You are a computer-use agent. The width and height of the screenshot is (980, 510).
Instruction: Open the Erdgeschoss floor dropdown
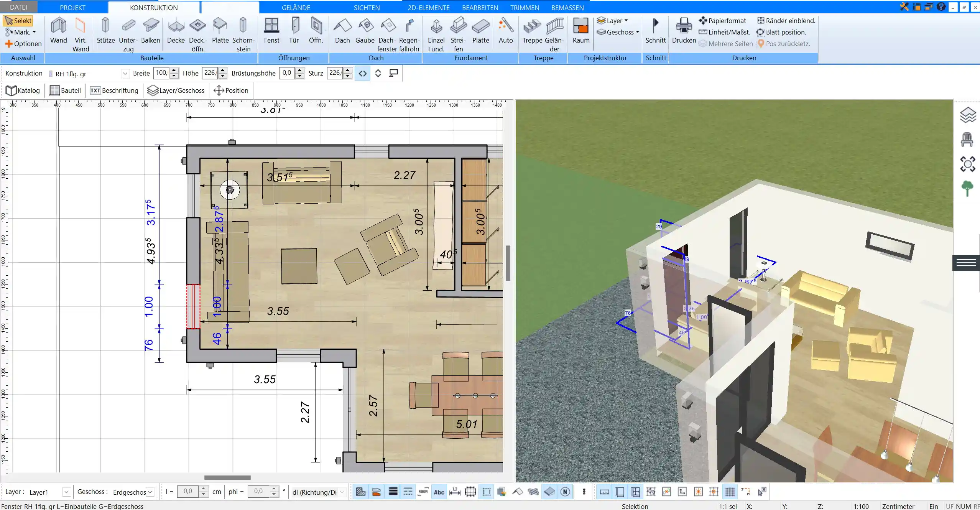point(150,492)
